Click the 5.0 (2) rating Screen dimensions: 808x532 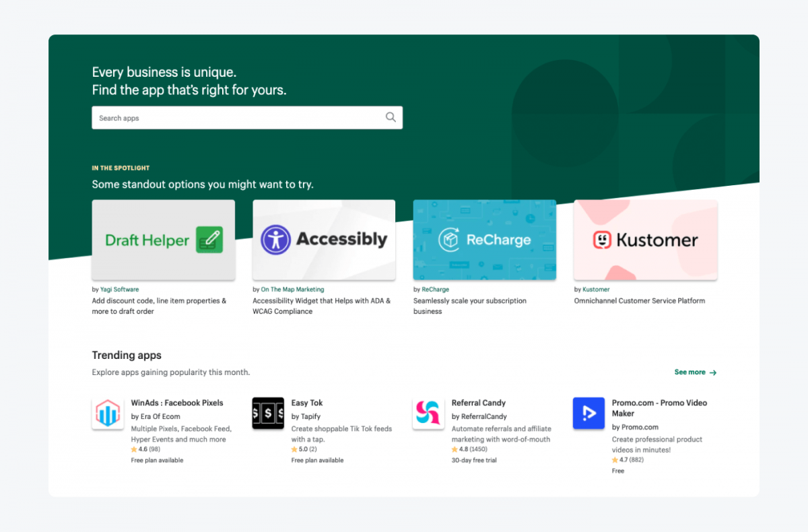304,449
